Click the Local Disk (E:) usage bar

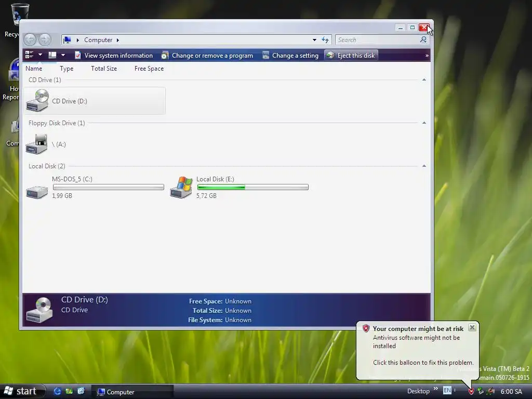pyautogui.click(x=253, y=187)
